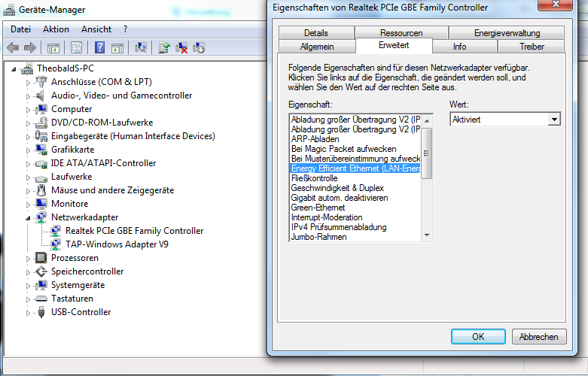Click the disable device down-arrow icon
Image resolution: width=588 pixels, height=376 pixels.
tap(199, 48)
